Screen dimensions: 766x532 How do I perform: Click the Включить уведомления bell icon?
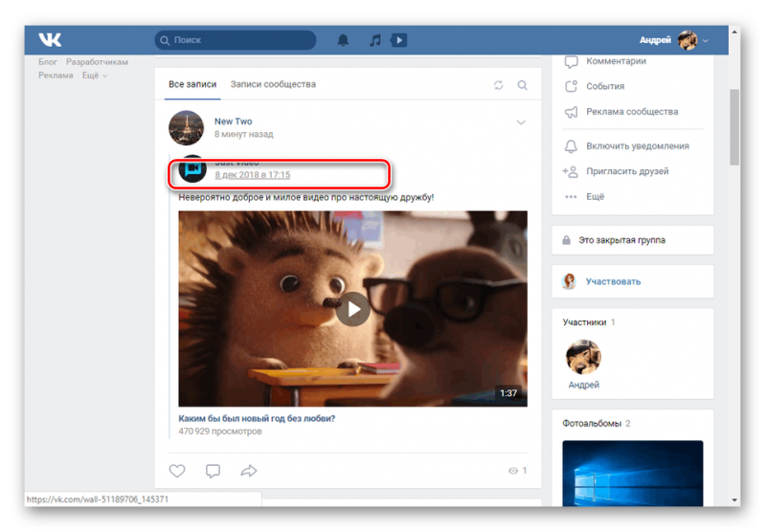tap(571, 146)
